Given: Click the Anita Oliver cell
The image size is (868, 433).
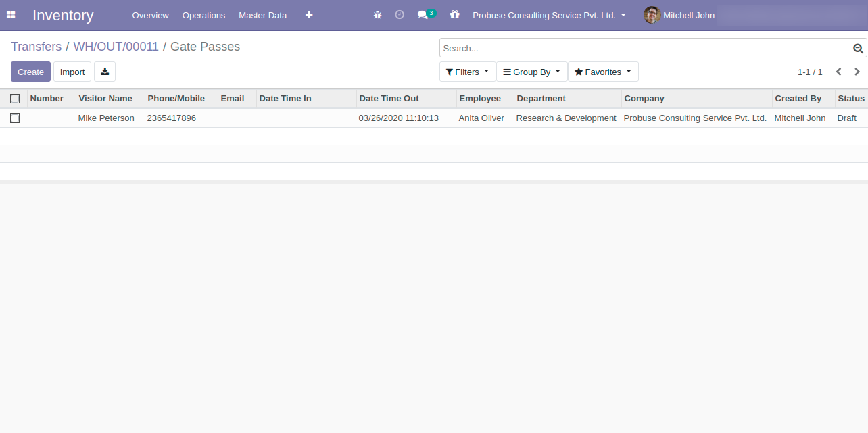Looking at the screenshot, I should [481, 118].
